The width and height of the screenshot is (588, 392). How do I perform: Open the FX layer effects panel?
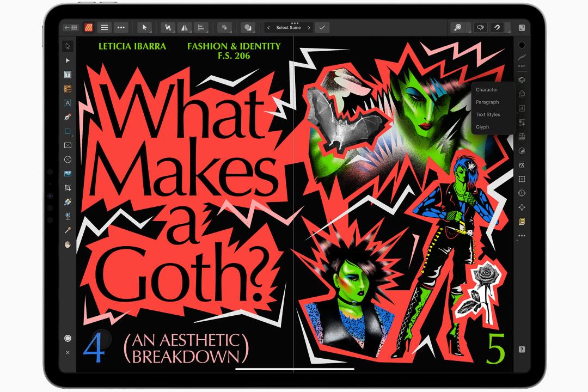point(522,164)
